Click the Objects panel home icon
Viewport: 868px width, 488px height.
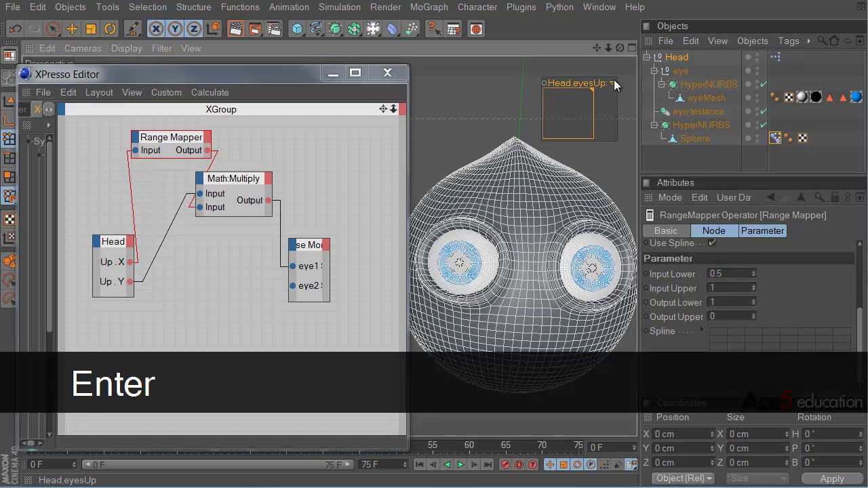(x=834, y=41)
